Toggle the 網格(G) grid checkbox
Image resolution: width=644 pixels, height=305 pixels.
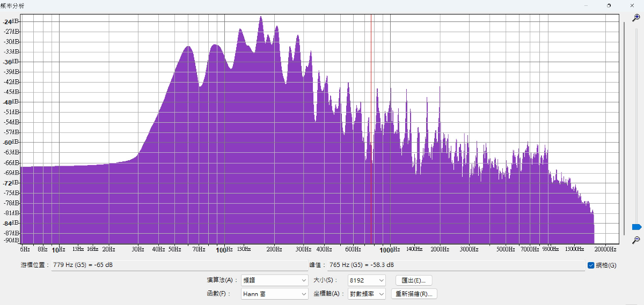(591, 265)
